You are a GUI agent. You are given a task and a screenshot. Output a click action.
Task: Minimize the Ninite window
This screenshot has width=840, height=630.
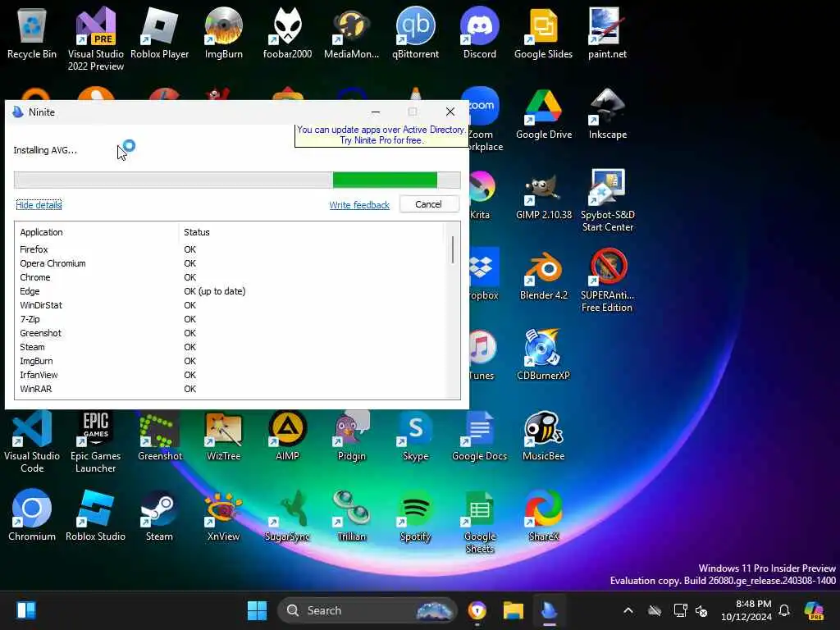click(x=376, y=112)
